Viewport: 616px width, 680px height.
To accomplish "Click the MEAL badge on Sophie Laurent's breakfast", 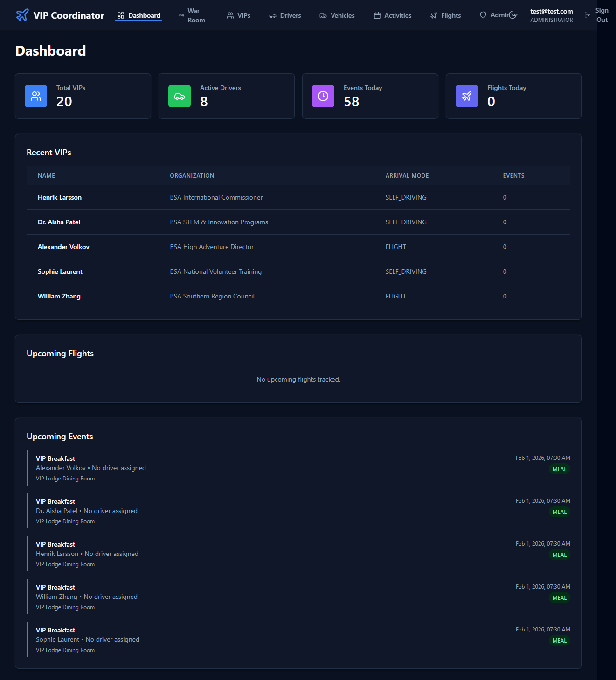I will click(x=559, y=640).
